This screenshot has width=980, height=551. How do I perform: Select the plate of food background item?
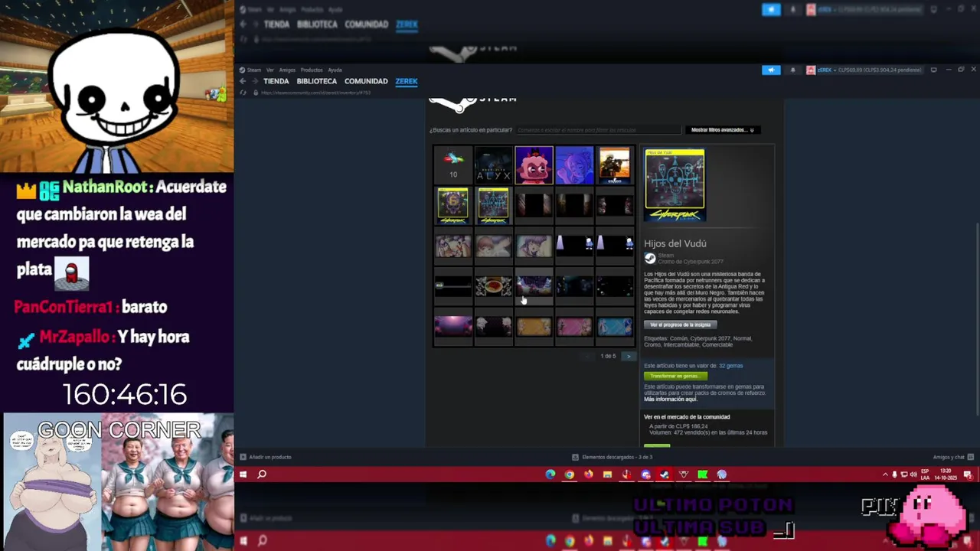[493, 287]
